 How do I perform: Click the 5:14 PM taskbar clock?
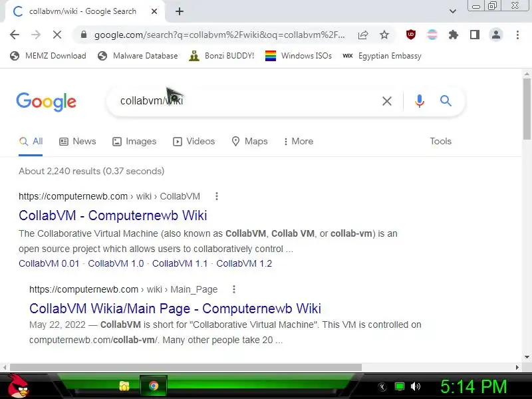(473, 386)
